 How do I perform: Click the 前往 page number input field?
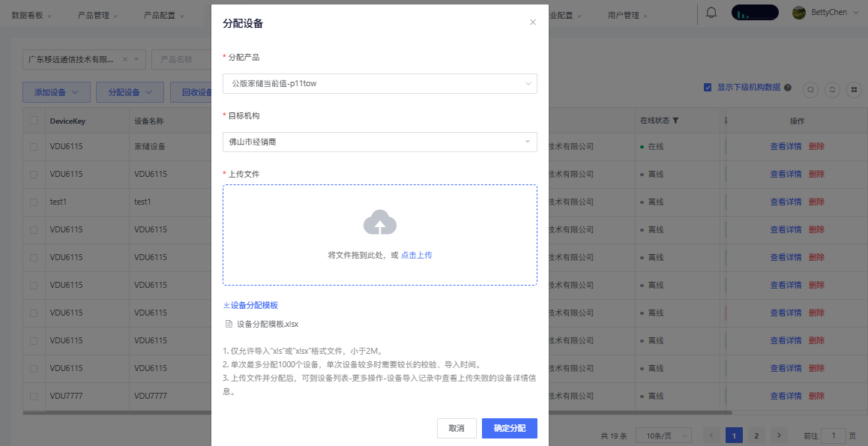pyautogui.click(x=833, y=436)
